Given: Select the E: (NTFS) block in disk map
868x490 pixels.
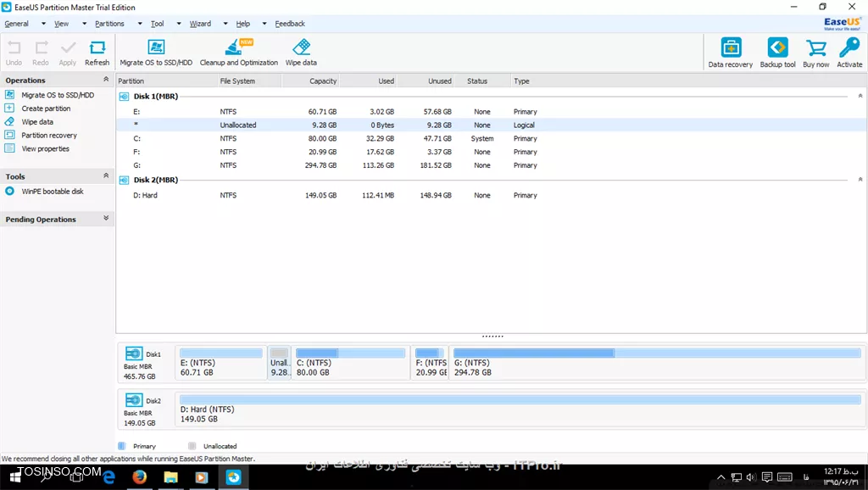Looking at the screenshot, I should click(221, 362).
